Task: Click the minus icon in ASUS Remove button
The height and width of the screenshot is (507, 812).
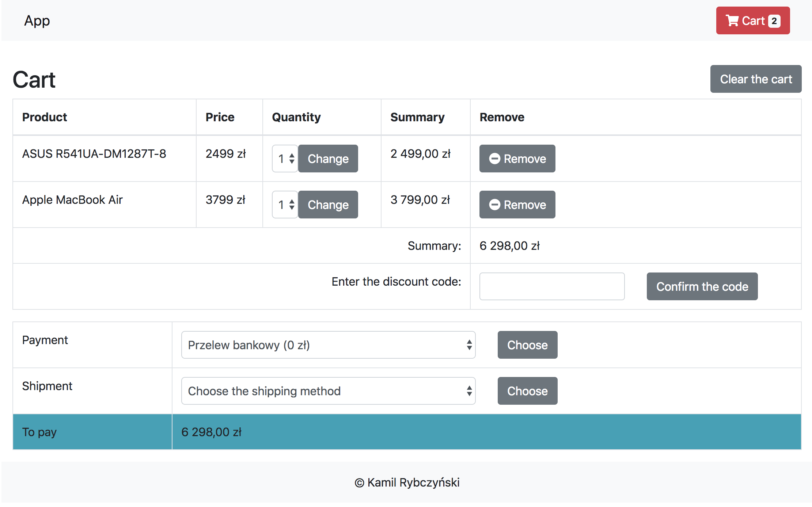Action: (494, 159)
